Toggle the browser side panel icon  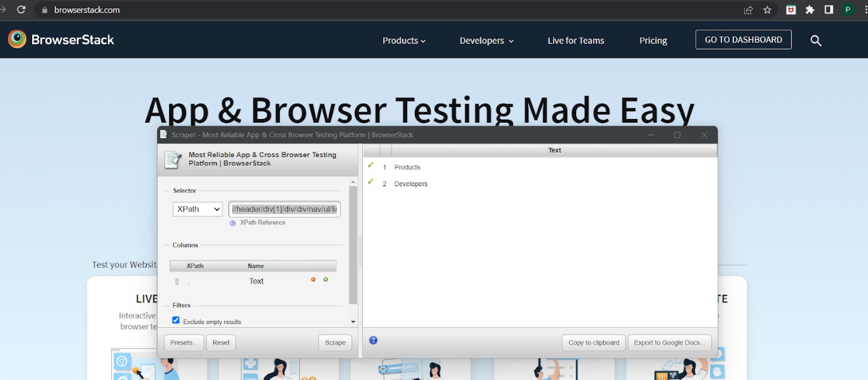coord(829,10)
